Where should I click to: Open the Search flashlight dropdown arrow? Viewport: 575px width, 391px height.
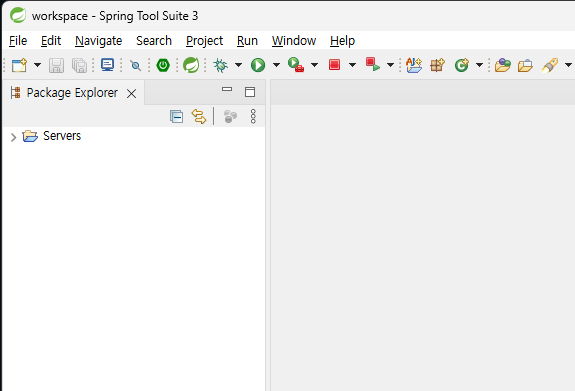pos(568,65)
